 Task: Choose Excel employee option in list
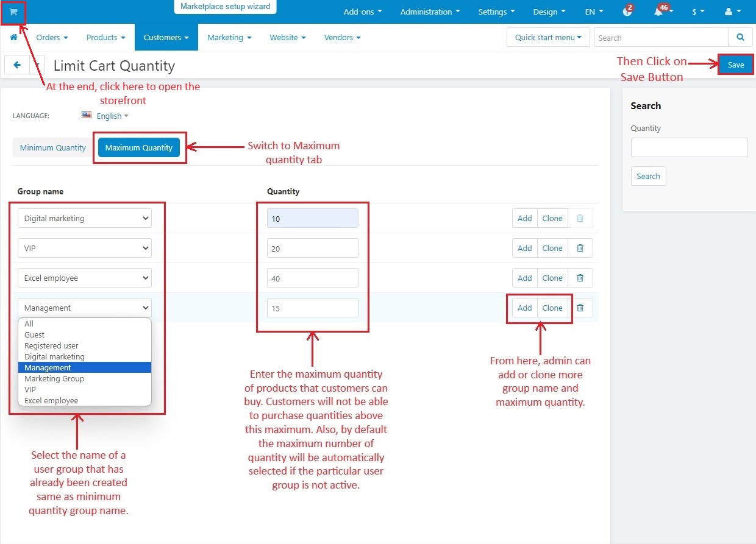[85, 400]
